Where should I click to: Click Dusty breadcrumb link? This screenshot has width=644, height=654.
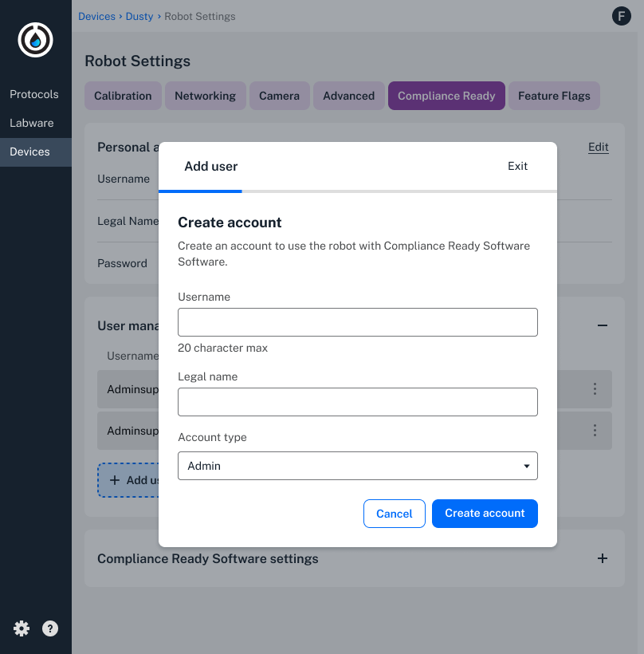[139, 16]
